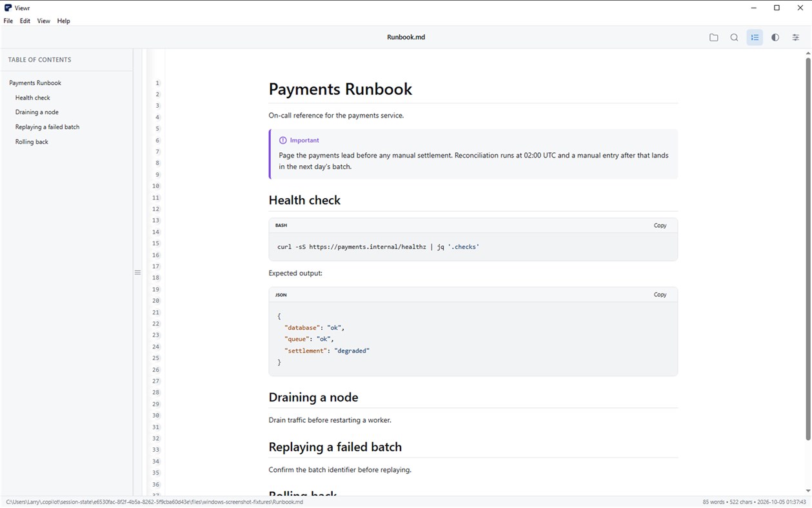The height and width of the screenshot is (508, 812).
Task: Click the Replaying a failed batch heading
Action: click(x=335, y=447)
